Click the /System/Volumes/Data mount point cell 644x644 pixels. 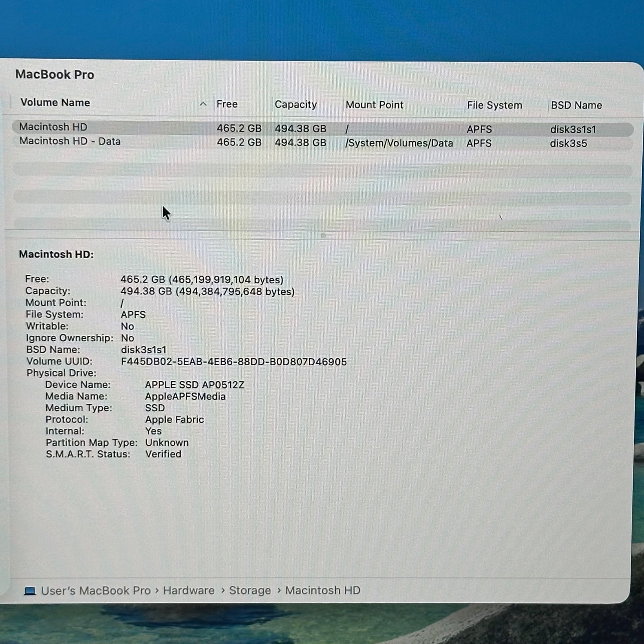[x=399, y=143]
